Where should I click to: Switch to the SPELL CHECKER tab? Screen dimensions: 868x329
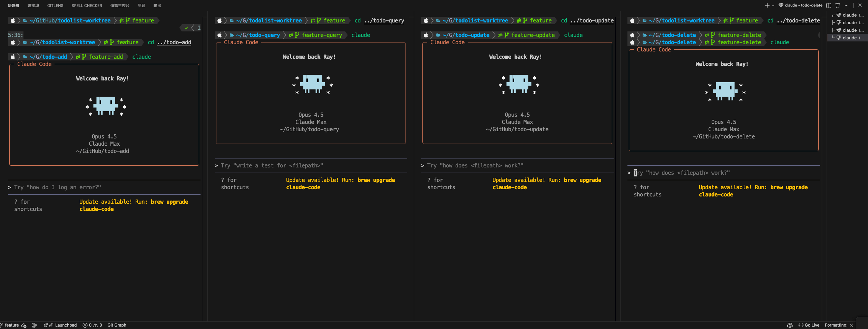87,6
